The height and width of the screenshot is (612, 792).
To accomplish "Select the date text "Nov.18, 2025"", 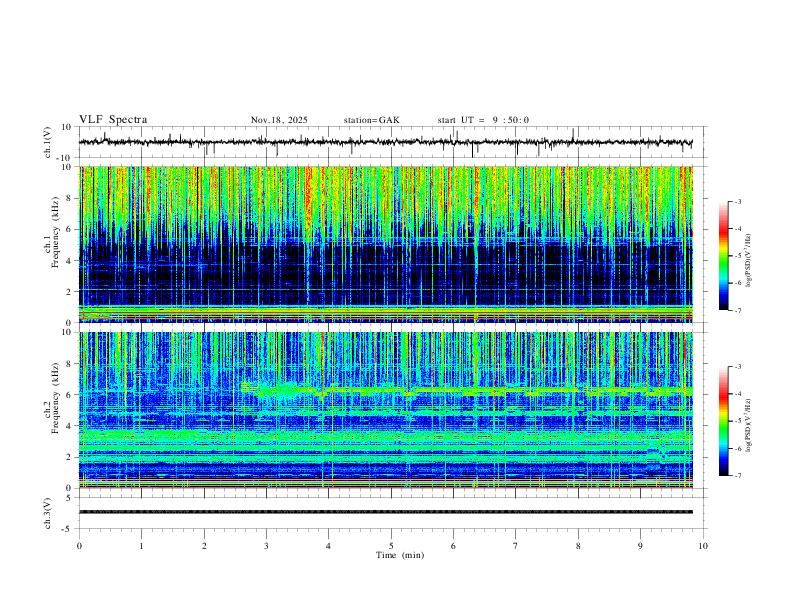I will [279, 120].
